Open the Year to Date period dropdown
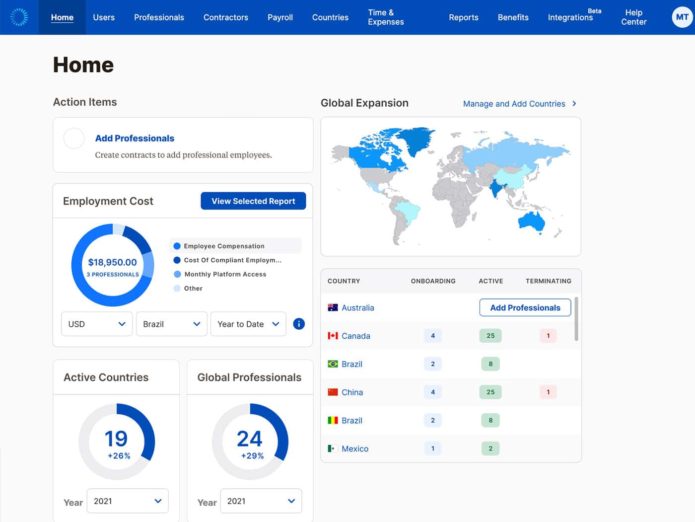 [248, 324]
